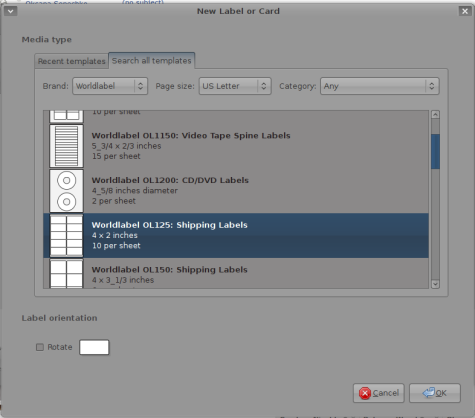Click the '15 per sheet' text
This screenshot has height=418, width=475.
coord(116,156)
